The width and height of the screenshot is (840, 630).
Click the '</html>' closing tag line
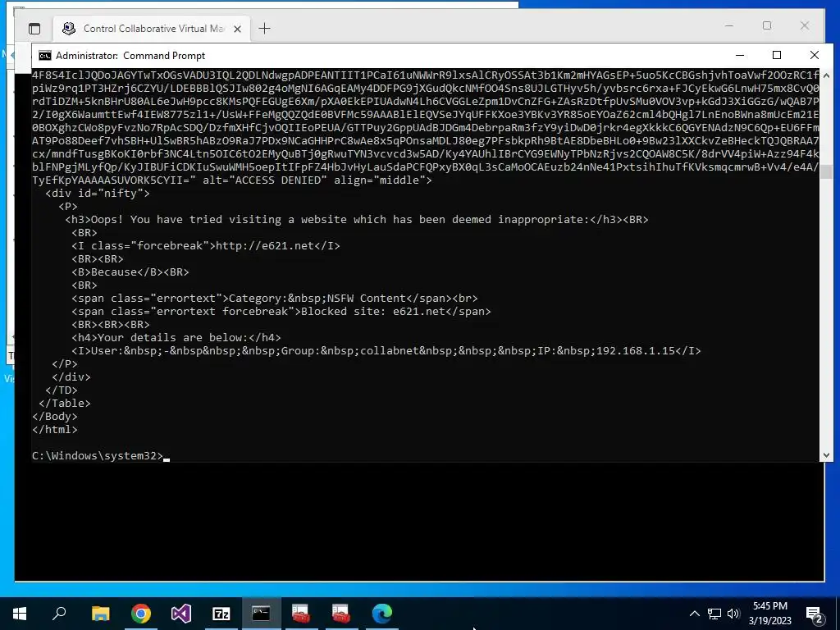55,430
